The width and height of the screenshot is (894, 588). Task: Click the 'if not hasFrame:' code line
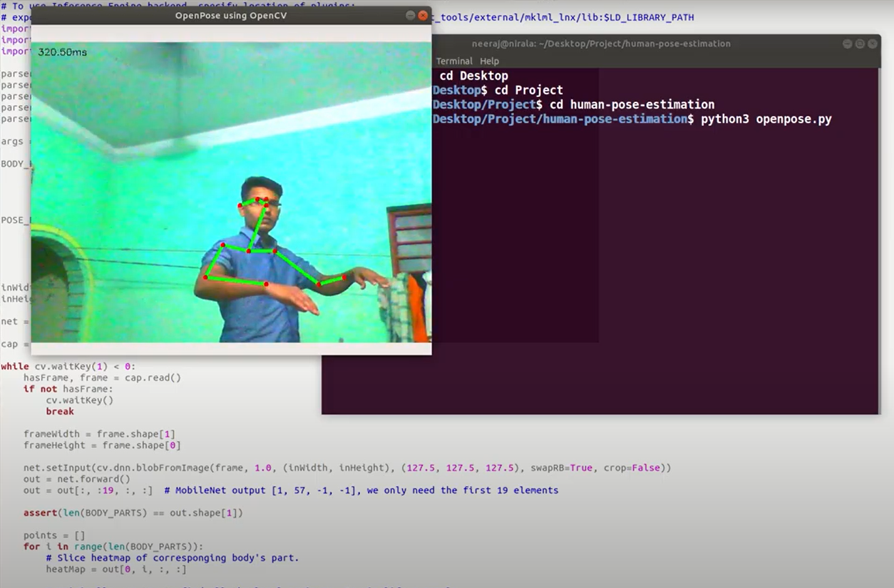click(x=68, y=389)
